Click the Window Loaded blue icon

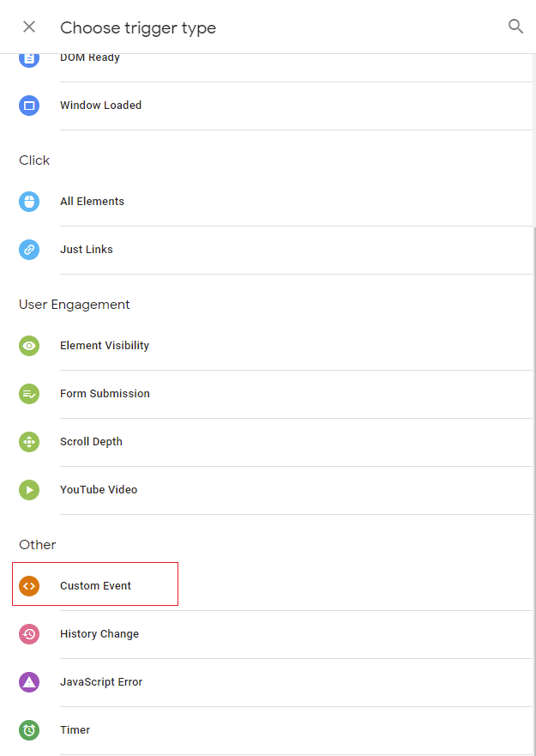coord(29,106)
